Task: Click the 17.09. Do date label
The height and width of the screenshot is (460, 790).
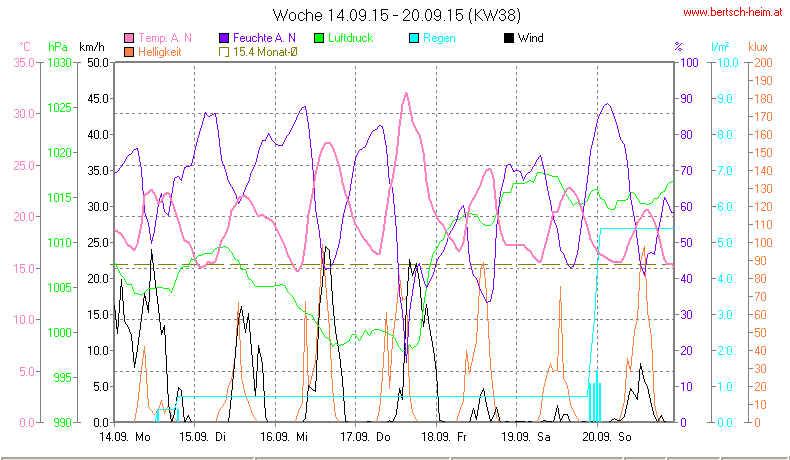Action: click(x=365, y=437)
